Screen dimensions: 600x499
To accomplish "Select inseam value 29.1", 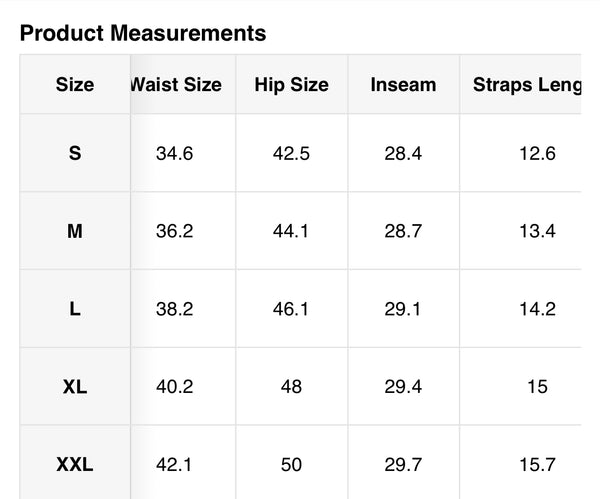I will coord(403,309).
